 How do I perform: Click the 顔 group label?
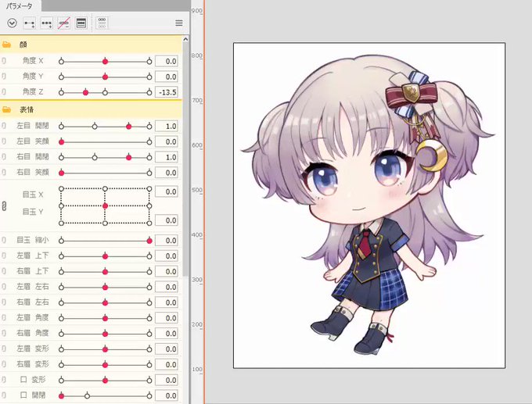(x=23, y=45)
